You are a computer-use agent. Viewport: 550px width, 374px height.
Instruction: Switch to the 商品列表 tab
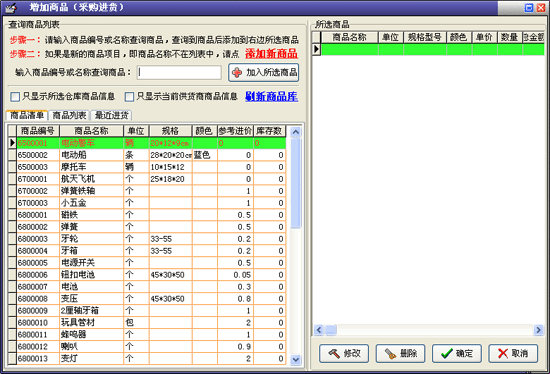coord(69,115)
